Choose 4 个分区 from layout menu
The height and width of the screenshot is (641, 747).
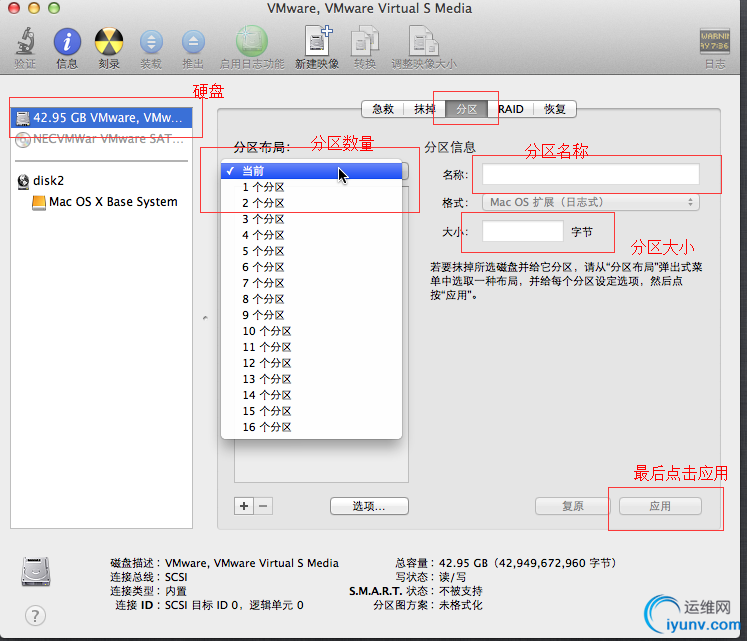click(312, 235)
